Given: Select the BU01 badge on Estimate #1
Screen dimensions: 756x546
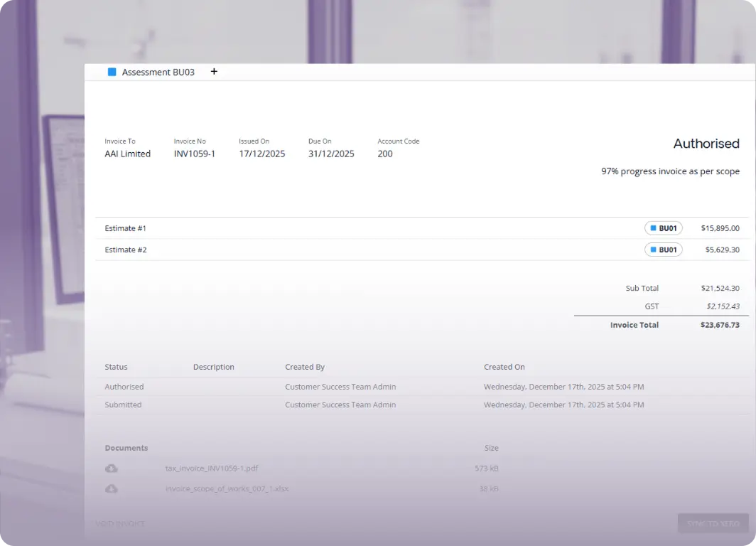Looking at the screenshot, I should 663,227.
